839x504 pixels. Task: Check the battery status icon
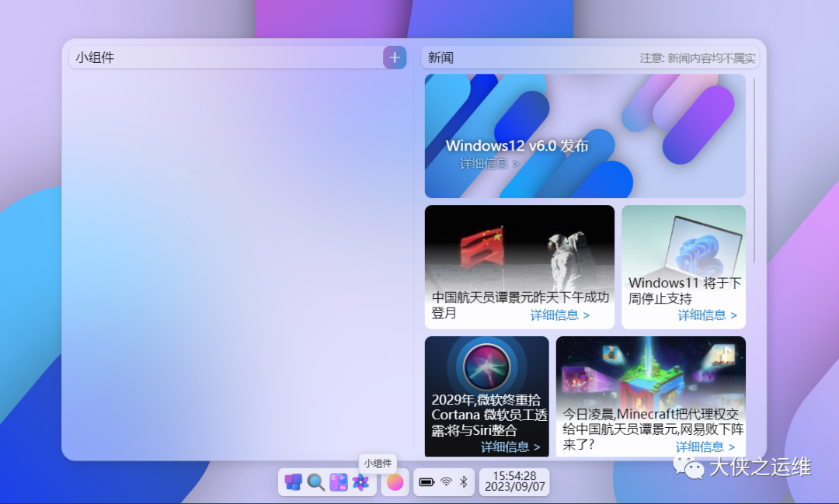[426, 482]
